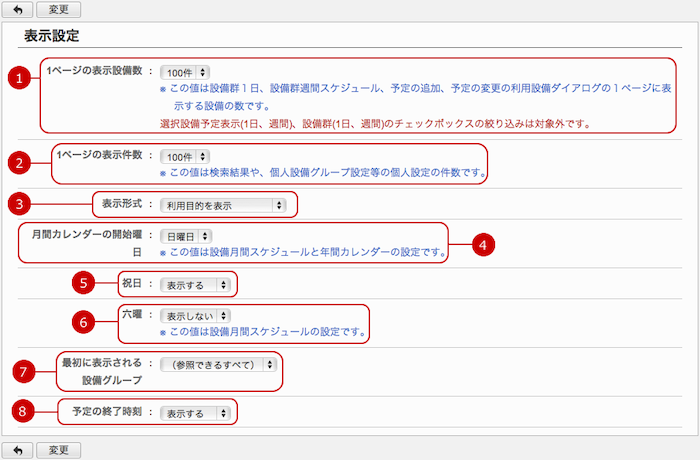Viewport: 700px width, 460px height.
Task: Click the note 設備月間スケジュールの設定です under 六曜
Action: click(263, 332)
